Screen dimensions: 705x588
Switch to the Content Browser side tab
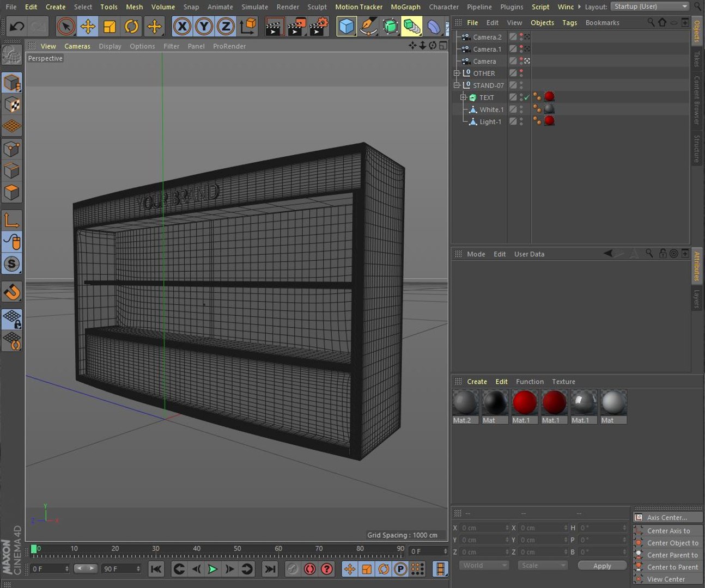[x=697, y=100]
